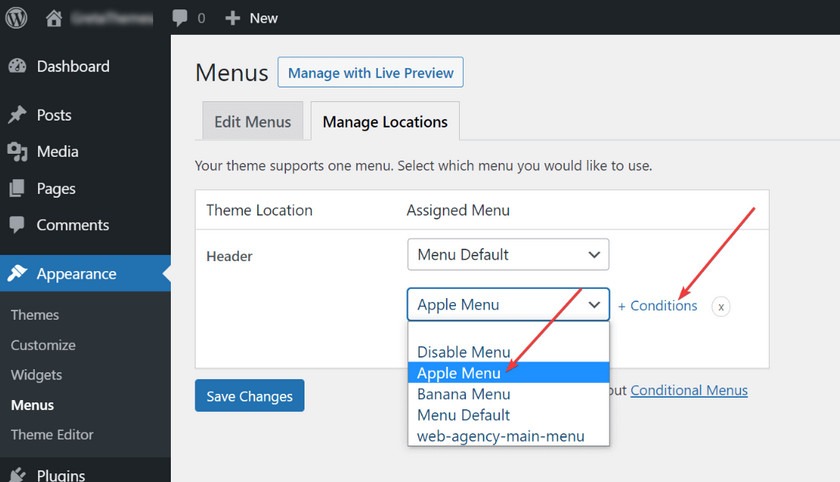Open the Conditional Menus link

689,390
